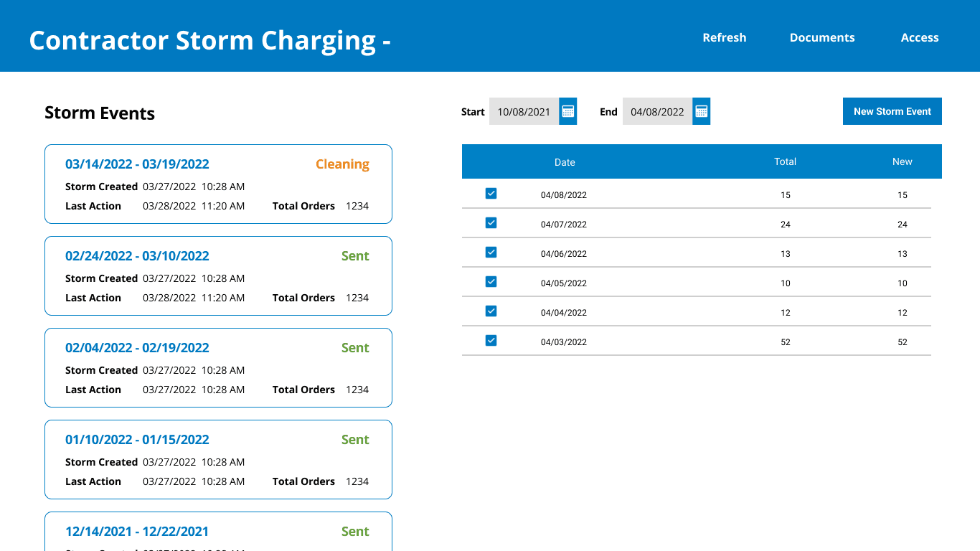Click the Cleaning status label
This screenshot has height=551, width=980.
(x=342, y=164)
